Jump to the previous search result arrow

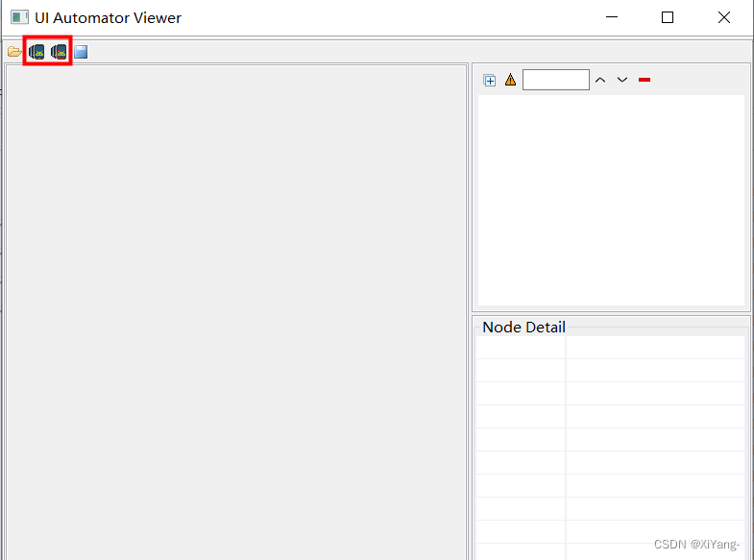[x=600, y=80]
